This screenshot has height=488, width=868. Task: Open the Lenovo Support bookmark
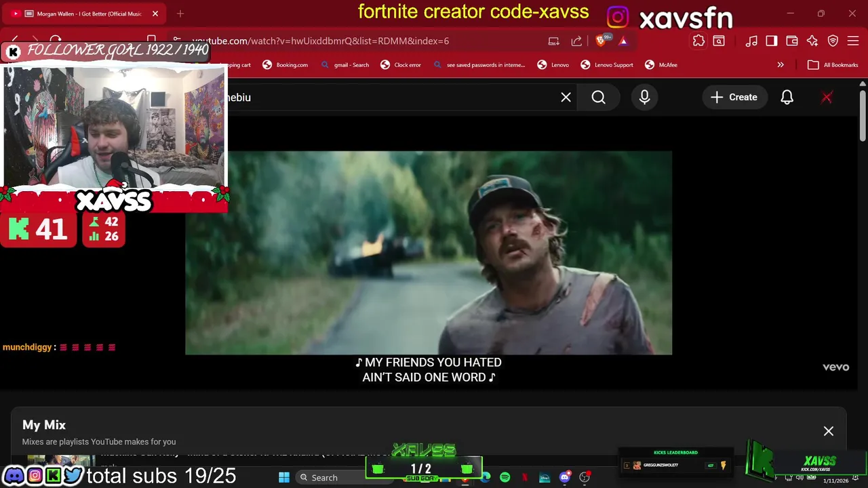(x=607, y=65)
